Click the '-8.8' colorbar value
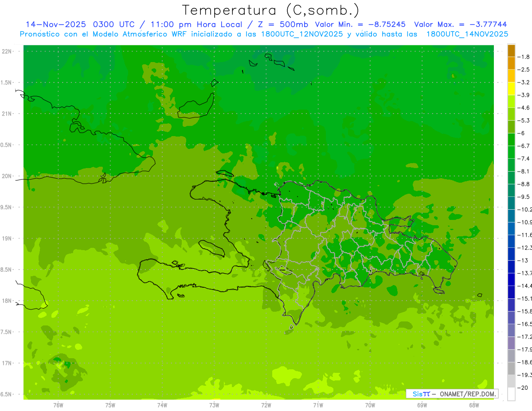Screen dimensions: 532x411 pyautogui.click(x=524, y=184)
